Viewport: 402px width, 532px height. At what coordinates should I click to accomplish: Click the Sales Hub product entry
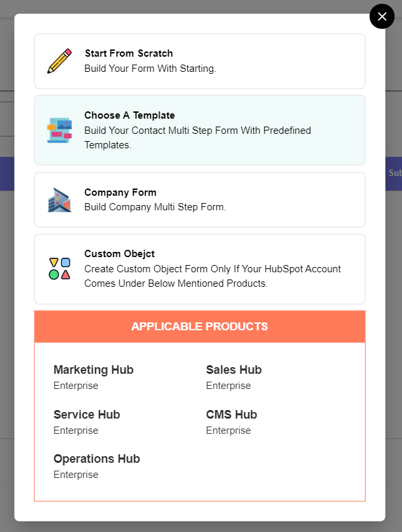[234, 370]
